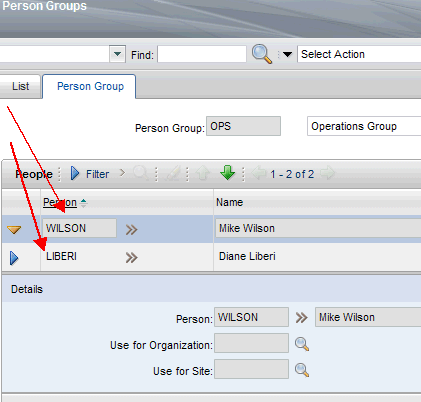Select the Person Group tab
The width and height of the screenshot is (421, 402).
(90, 86)
